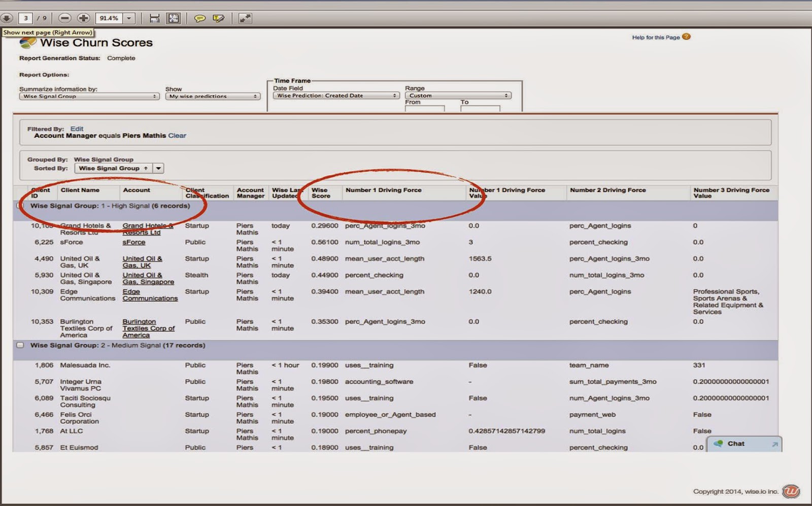This screenshot has width=812, height=506.
Task: Click the current page number field
Action: coord(25,18)
